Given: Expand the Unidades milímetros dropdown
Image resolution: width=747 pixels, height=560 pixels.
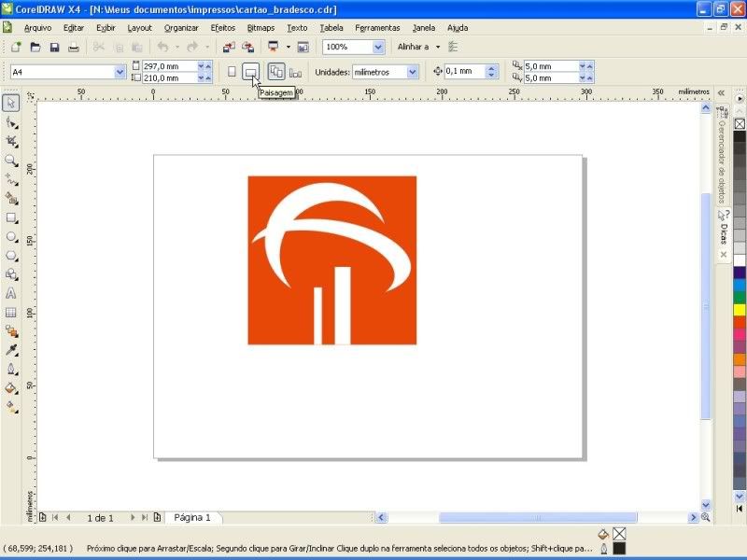Looking at the screenshot, I should coord(412,72).
